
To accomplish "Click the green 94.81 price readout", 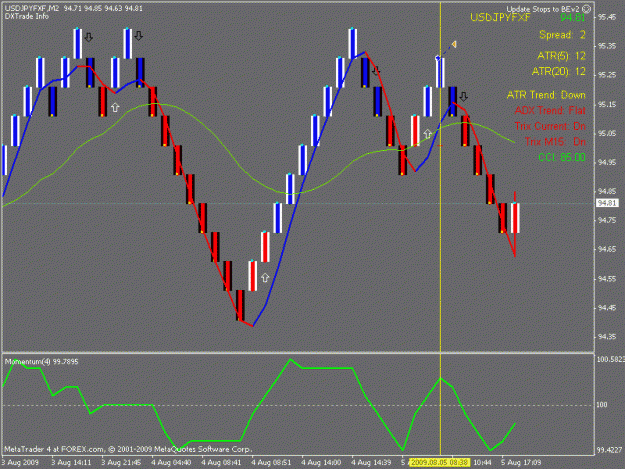I will point(573,18).
